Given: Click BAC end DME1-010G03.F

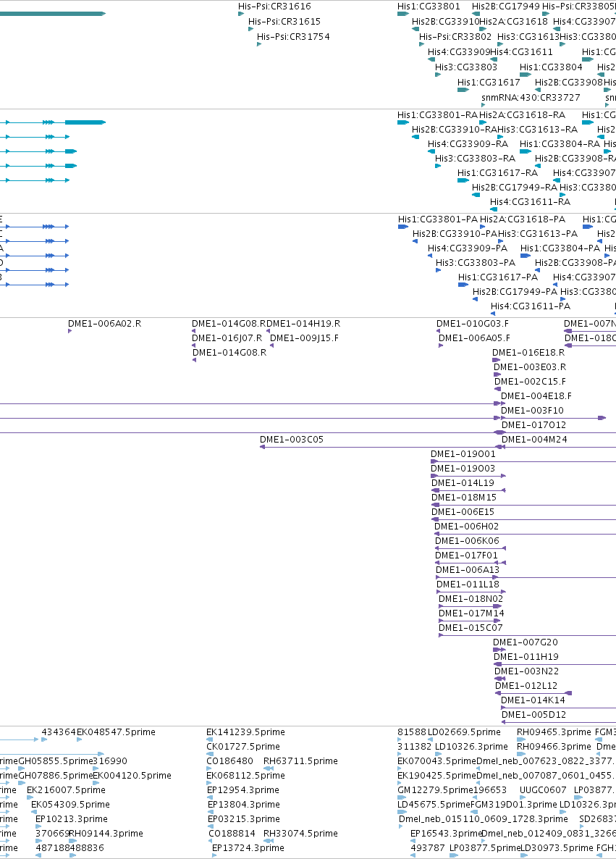Looking at the screenshot, I should coord(473,324).
